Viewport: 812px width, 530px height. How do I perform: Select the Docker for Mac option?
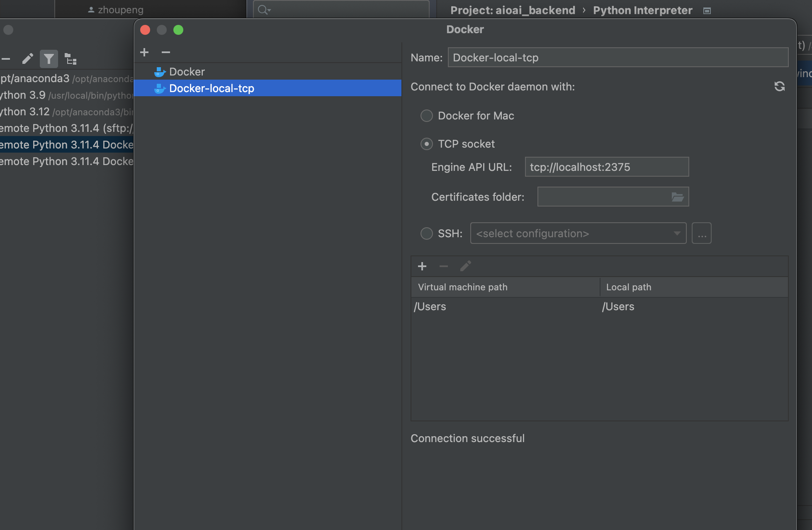pos(427,116)
